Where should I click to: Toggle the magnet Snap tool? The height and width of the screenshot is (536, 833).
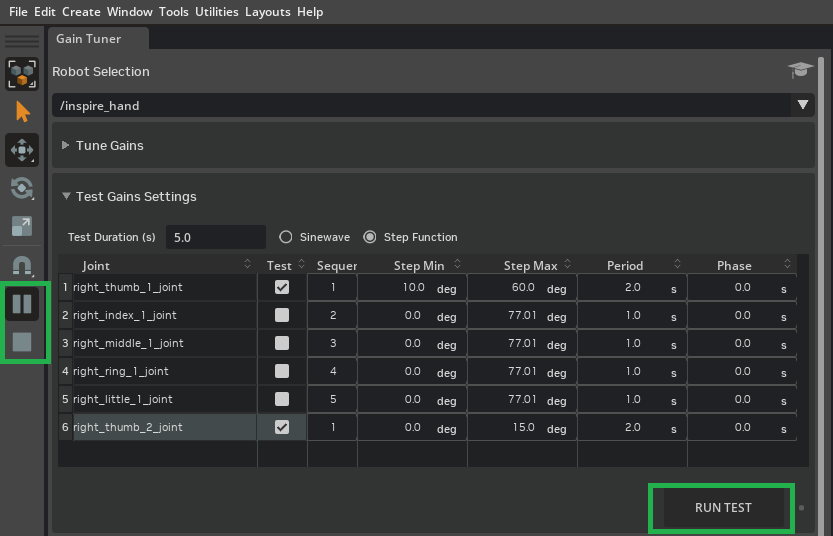pos(22,266)
